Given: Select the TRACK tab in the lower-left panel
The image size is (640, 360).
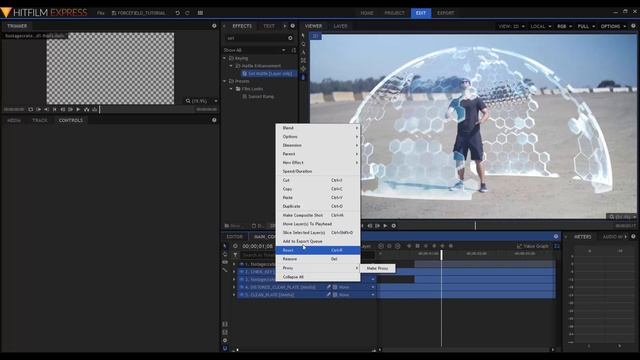Looking at the screenshot, I should 40,120.
